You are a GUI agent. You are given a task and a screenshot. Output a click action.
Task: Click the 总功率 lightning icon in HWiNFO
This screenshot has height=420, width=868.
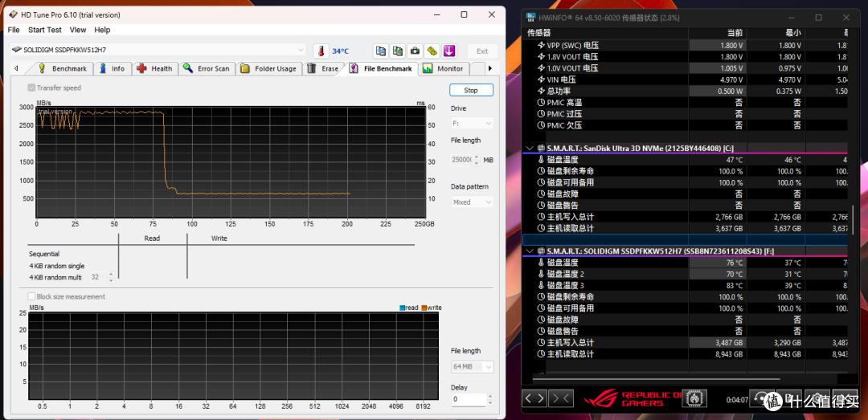541,91
